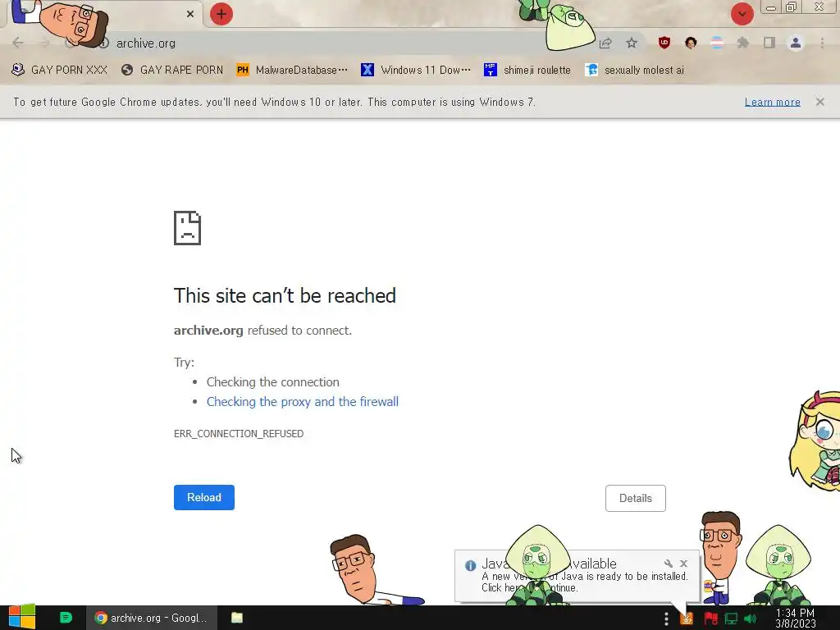Screen dimensions: 840x630
Task: Open network status tray icon
Action: pos(731,619)
